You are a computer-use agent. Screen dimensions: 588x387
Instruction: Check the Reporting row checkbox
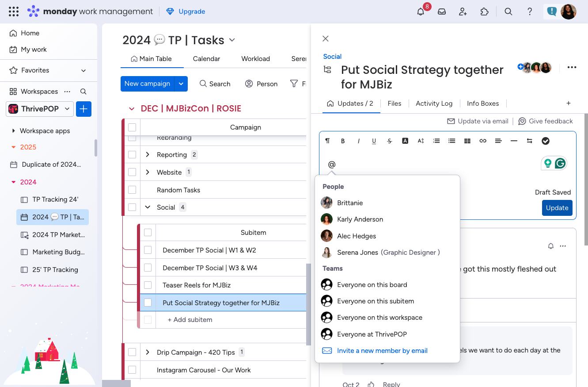tap(132, 155)
